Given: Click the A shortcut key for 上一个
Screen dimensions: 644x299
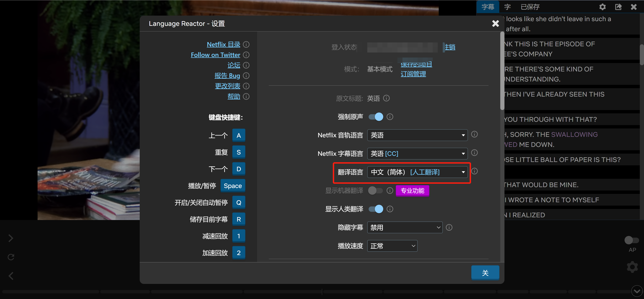Looking at the screenshot, I should 239,135.
